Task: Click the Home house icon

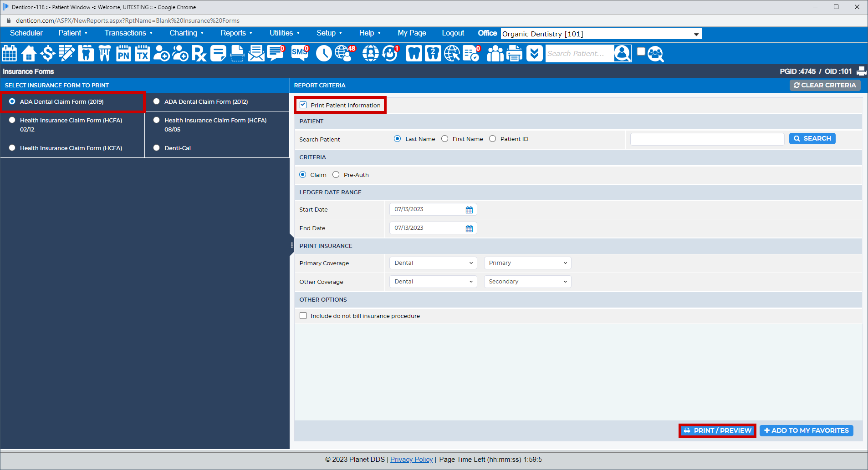Action: click(x=29, y=53)
